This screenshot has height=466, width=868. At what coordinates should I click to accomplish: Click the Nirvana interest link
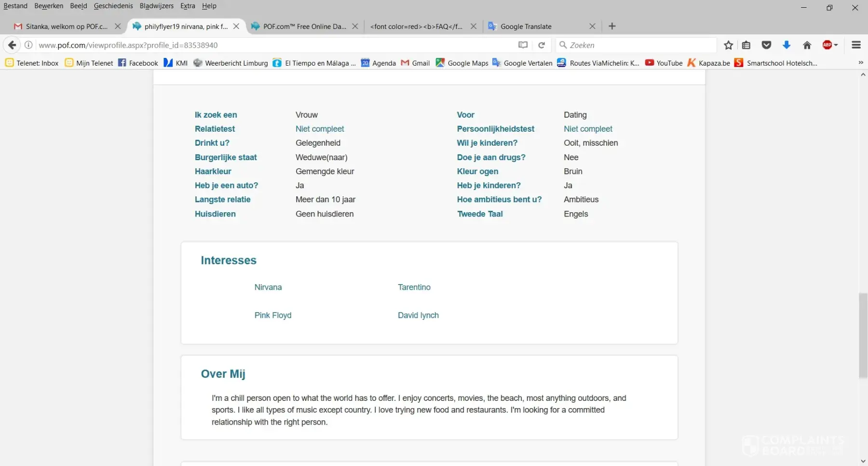click(268, 287)
